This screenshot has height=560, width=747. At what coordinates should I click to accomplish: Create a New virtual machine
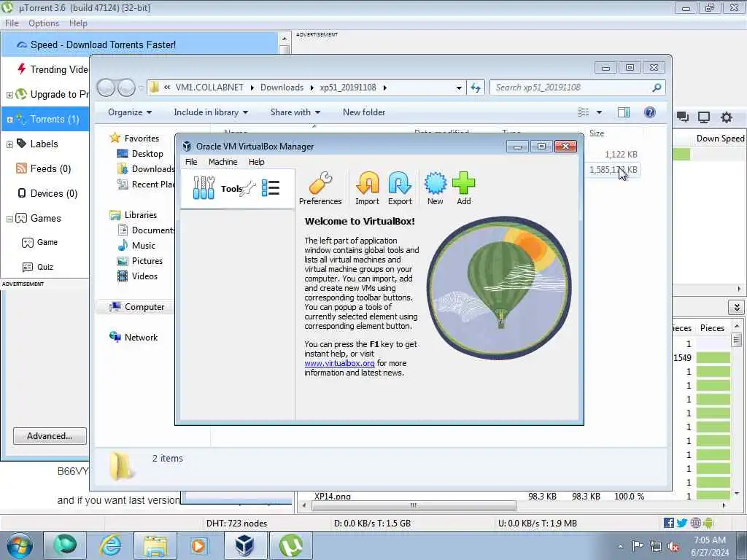click(435, 189)
